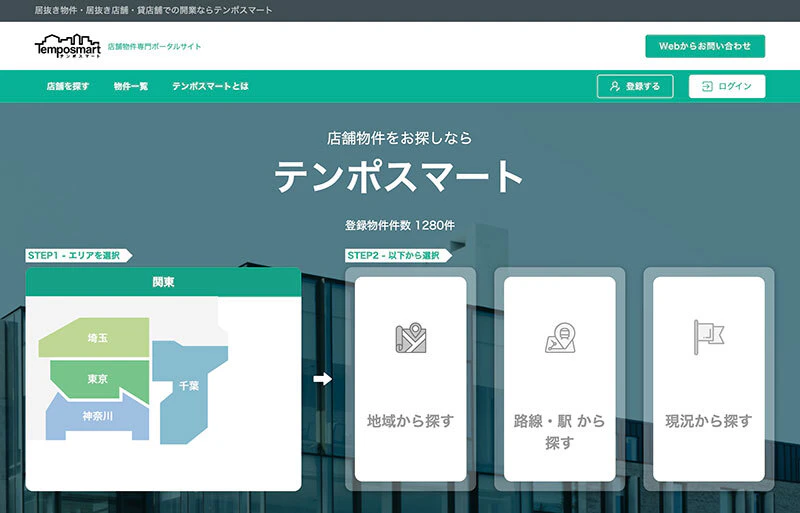Click the テンポスマート main heading
This screenshot has height=513, width=800.
tap(399, 176)
